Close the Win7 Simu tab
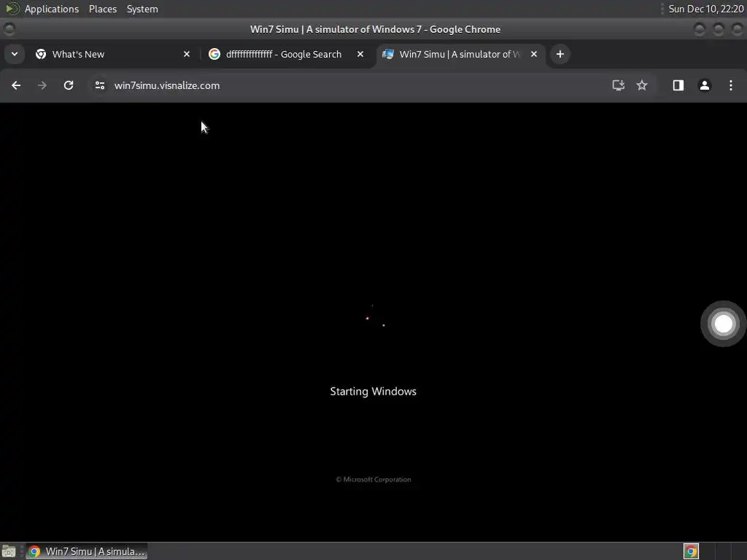Image resolution: width=747 pixels, height=560 pixels. pyautogui.click(x=533, y=54)
